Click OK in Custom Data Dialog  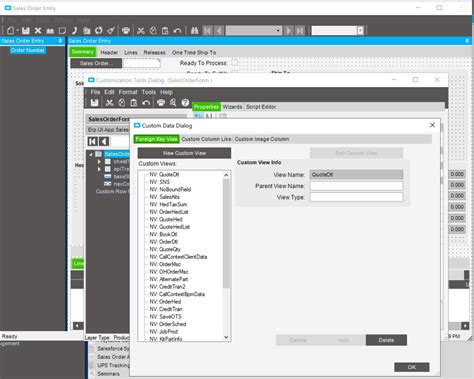pyautogui.click(x=412, y=367)
